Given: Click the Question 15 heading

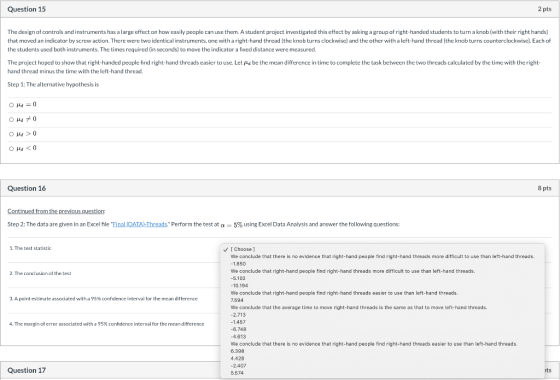Looking at the screenshot, I should tap(27, 9).
